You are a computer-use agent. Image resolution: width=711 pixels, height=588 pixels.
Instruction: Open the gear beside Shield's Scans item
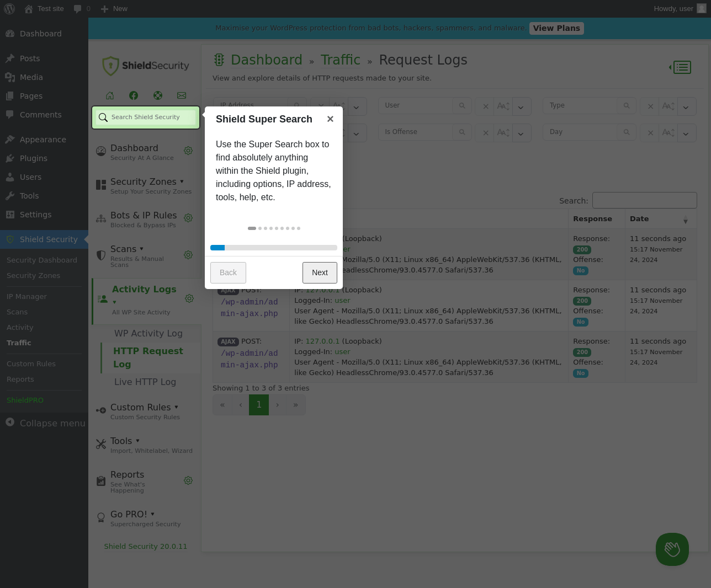click(188, 255)
